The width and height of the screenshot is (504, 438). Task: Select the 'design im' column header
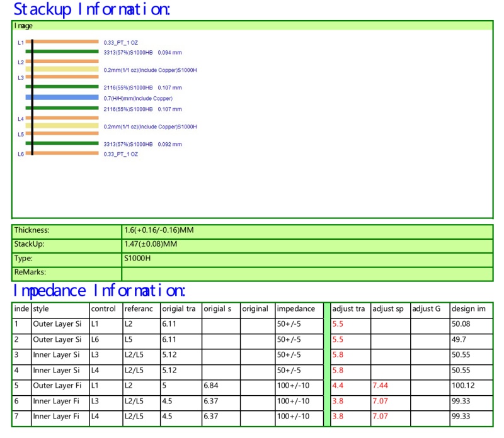click(470, 310)
